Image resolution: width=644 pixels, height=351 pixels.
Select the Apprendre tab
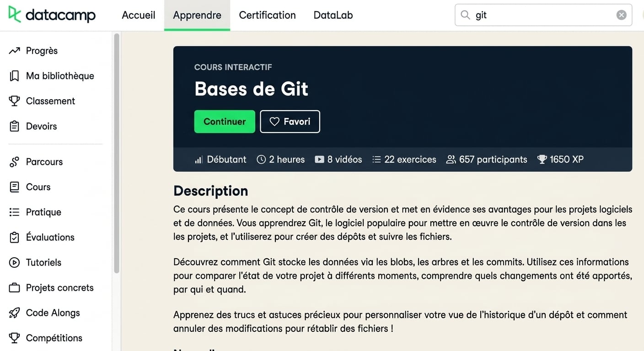pos(197,15)
